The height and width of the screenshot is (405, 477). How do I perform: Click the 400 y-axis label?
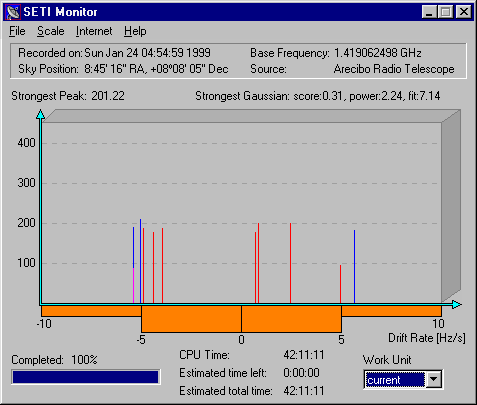point(26,143)
